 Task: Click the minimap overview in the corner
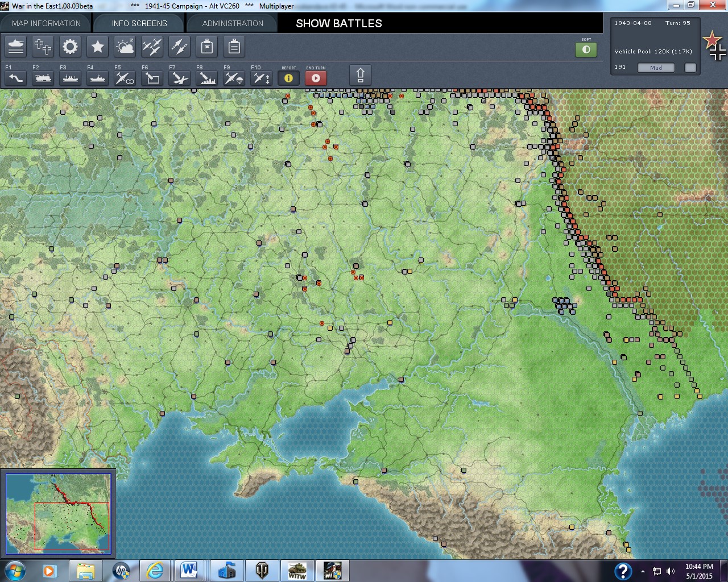pos(58,514)
